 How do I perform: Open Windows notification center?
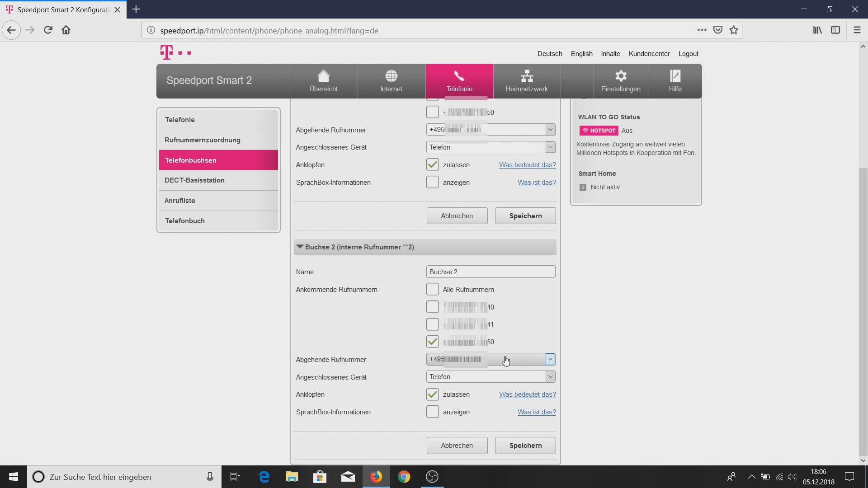tap(849, 477)
